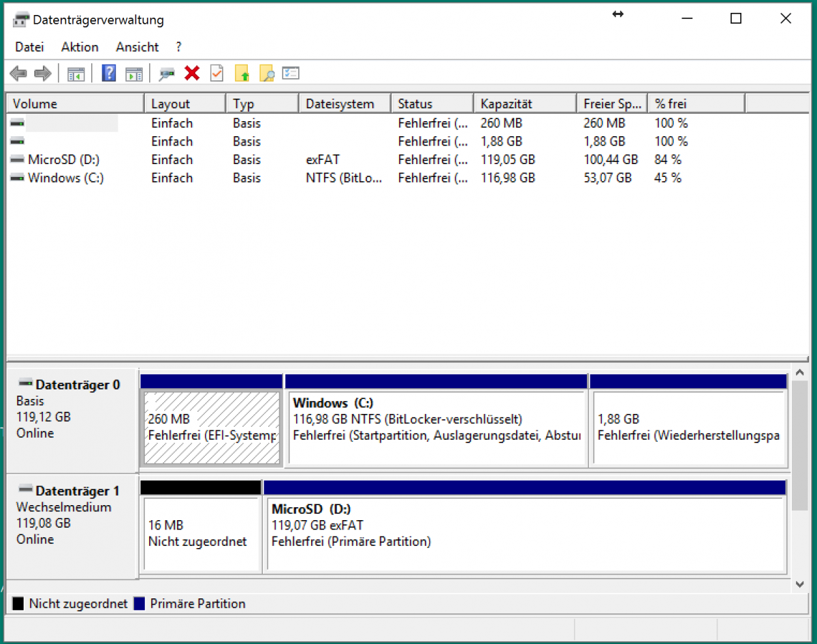Click the monitor toolbar icon
817x644 pixels.
165,73
